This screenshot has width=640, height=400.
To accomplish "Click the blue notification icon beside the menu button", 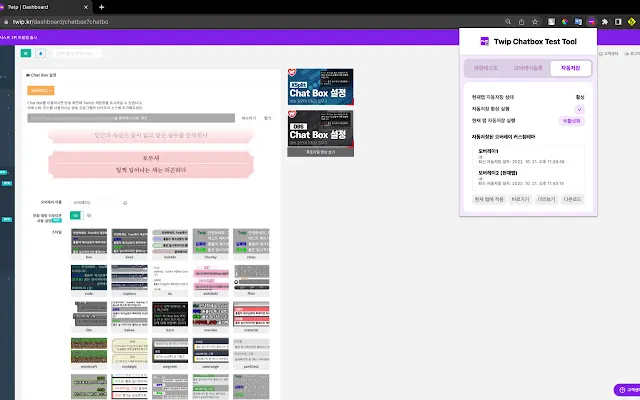I will (40, 53).
